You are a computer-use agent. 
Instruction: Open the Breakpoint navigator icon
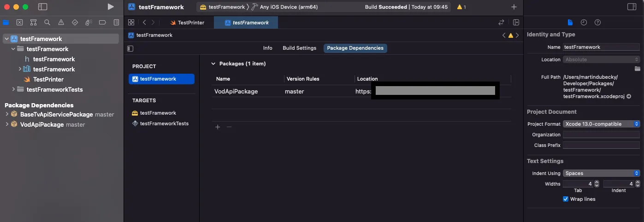click(x=102, y=22)
